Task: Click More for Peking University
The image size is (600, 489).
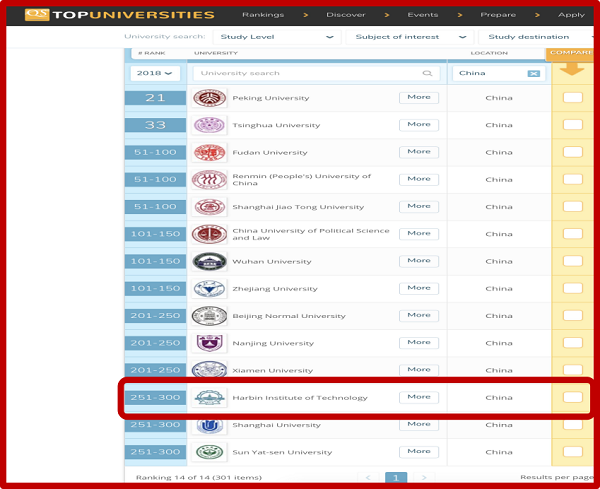Action: 419,97
